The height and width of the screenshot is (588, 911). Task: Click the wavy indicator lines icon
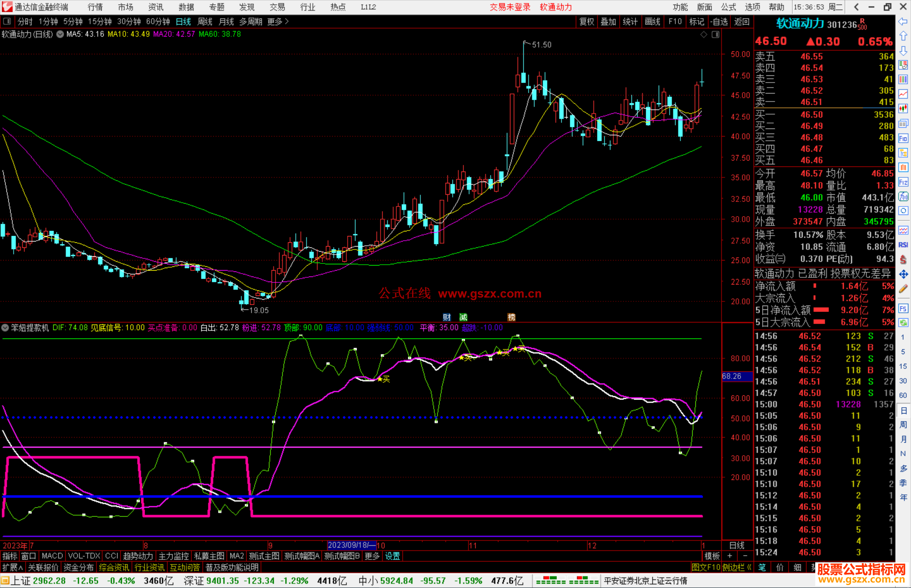coord(903,230)
